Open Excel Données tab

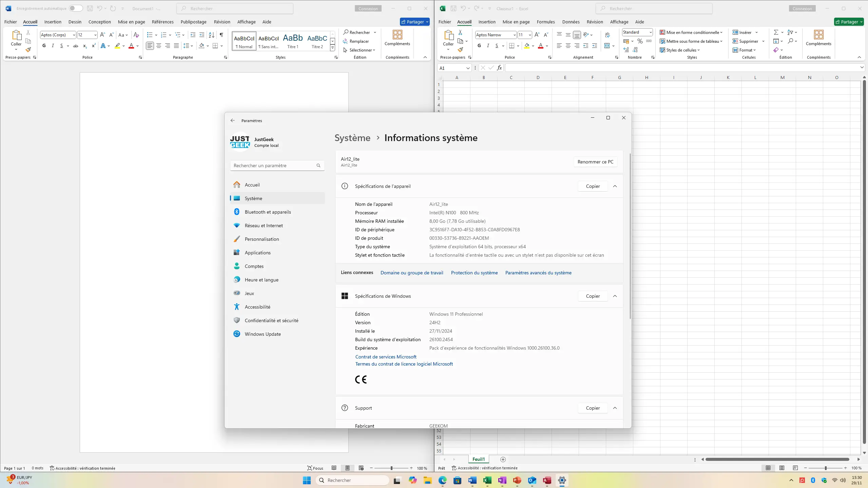pos(571,22)
